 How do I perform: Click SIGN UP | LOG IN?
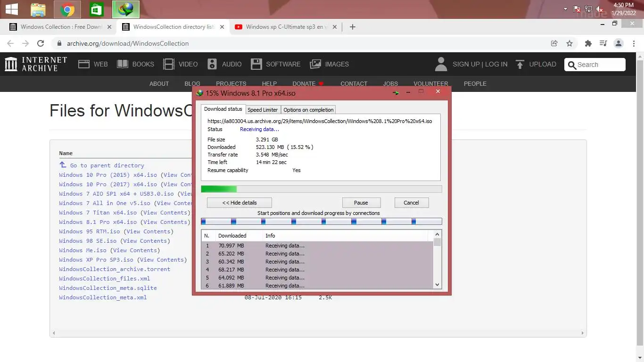point(480,64)
